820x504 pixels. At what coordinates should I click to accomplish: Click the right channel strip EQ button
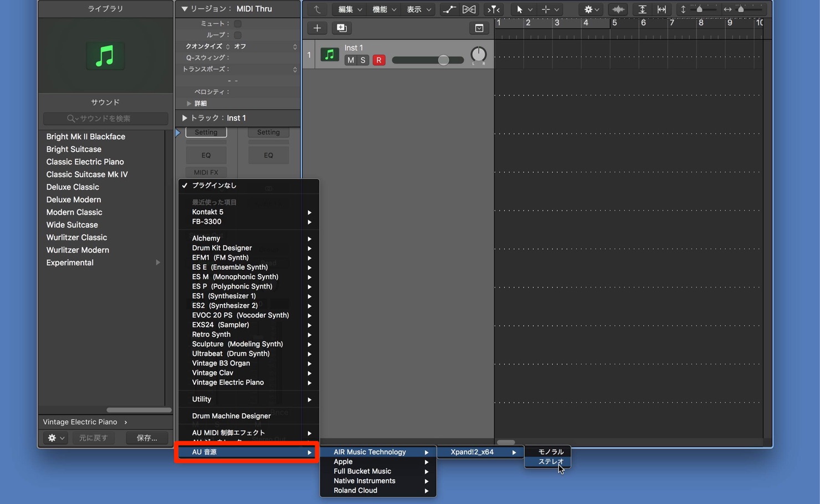coord(268,156)
